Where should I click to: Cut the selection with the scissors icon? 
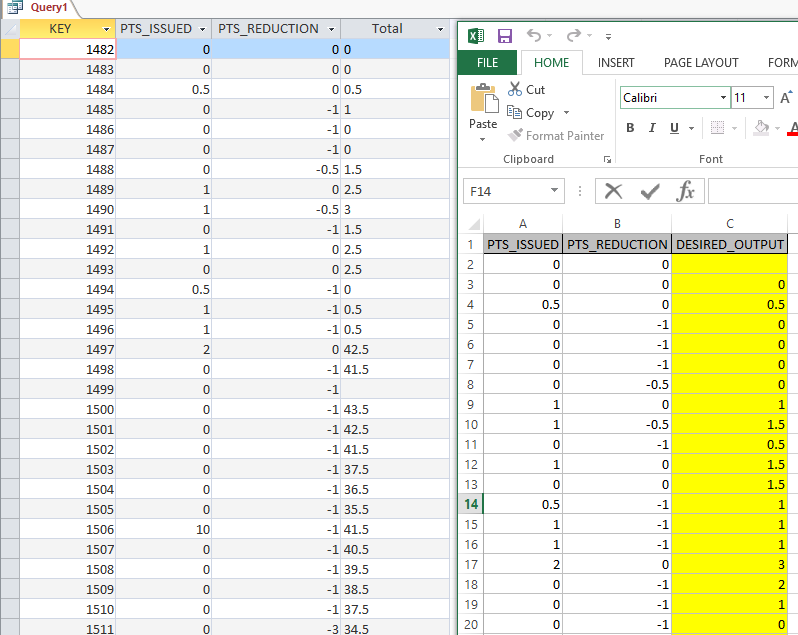click(516, 90)
